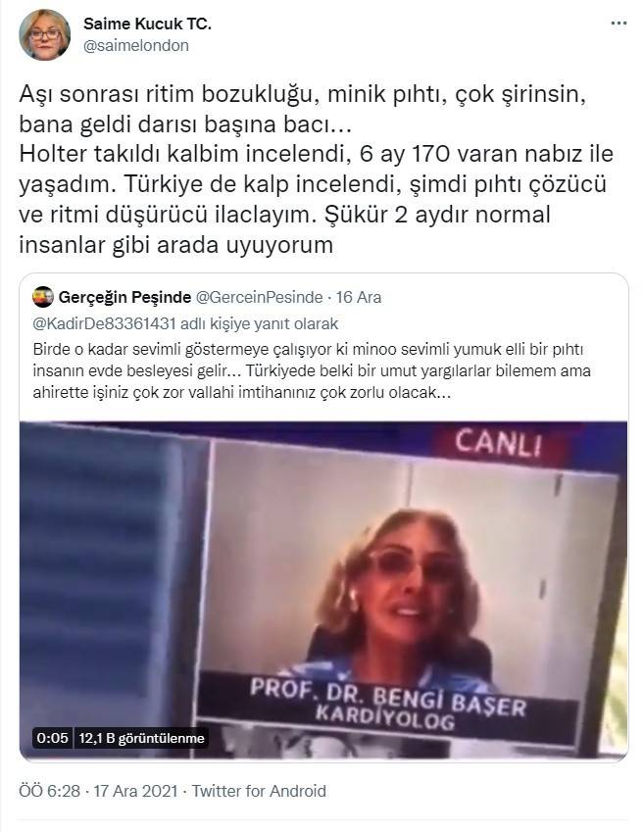Open the quoted tweet text starting with Birde
This screenshot has height=832, width=644.
[312, 370]
